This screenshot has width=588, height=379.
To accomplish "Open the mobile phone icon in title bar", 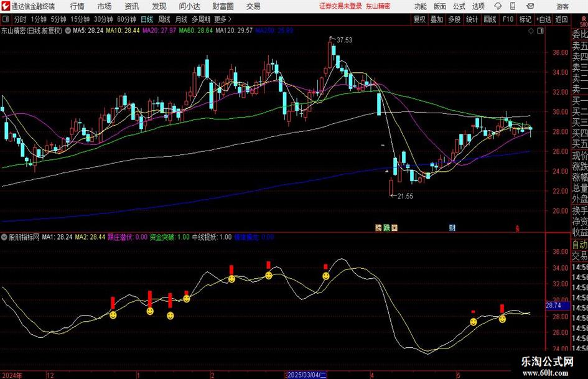I will click(513, 6).
